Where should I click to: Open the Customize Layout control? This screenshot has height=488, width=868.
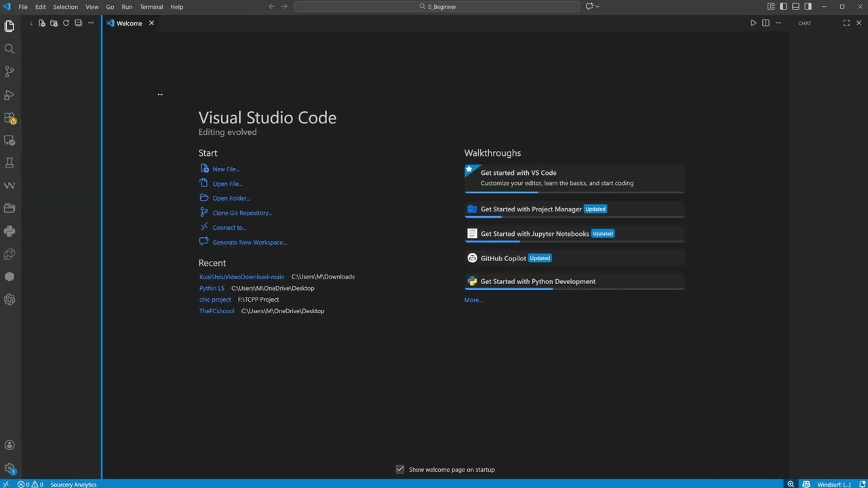tap(771, 7)
